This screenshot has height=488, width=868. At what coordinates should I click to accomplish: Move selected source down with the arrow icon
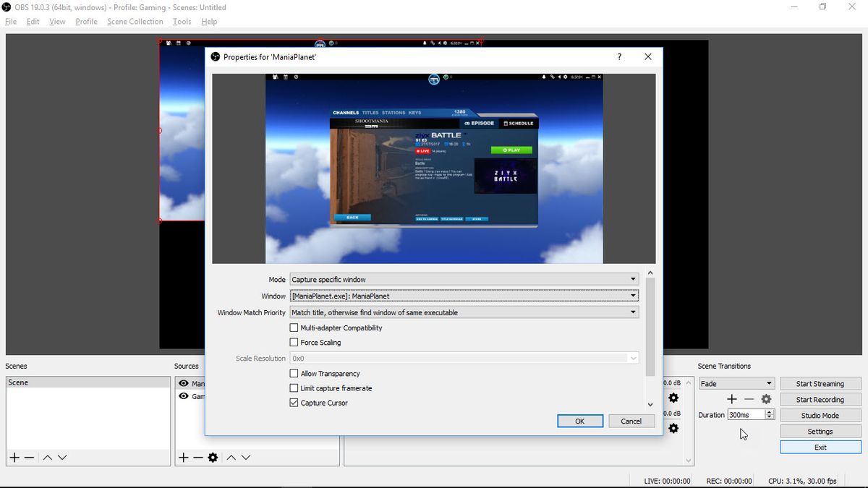(246, 457)
